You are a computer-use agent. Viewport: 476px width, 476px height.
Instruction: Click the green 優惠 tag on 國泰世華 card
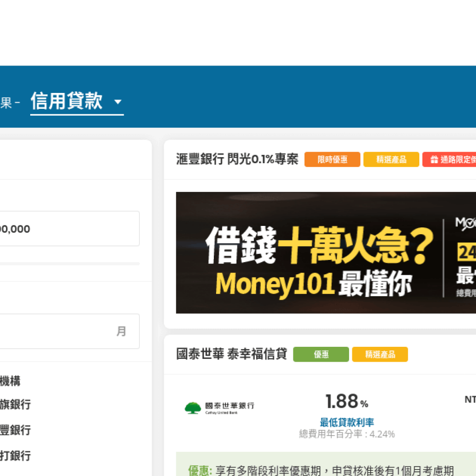click(x=321, y=355)
